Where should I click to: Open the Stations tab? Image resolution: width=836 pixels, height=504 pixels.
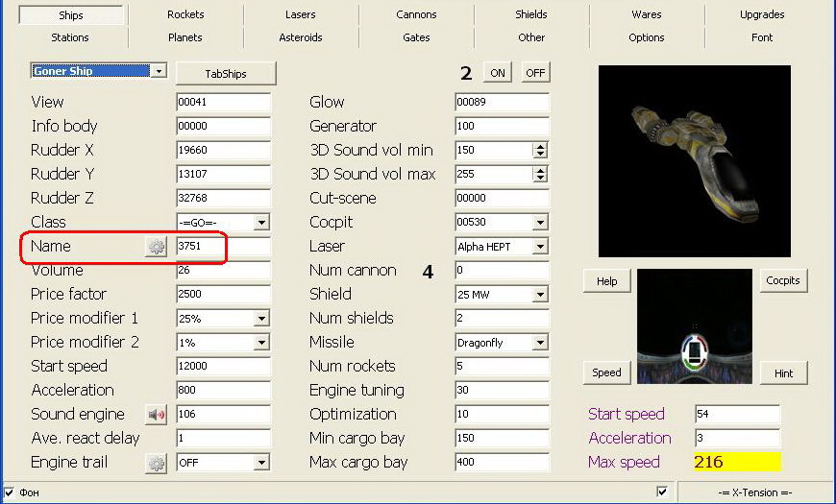tap(69, 37)
